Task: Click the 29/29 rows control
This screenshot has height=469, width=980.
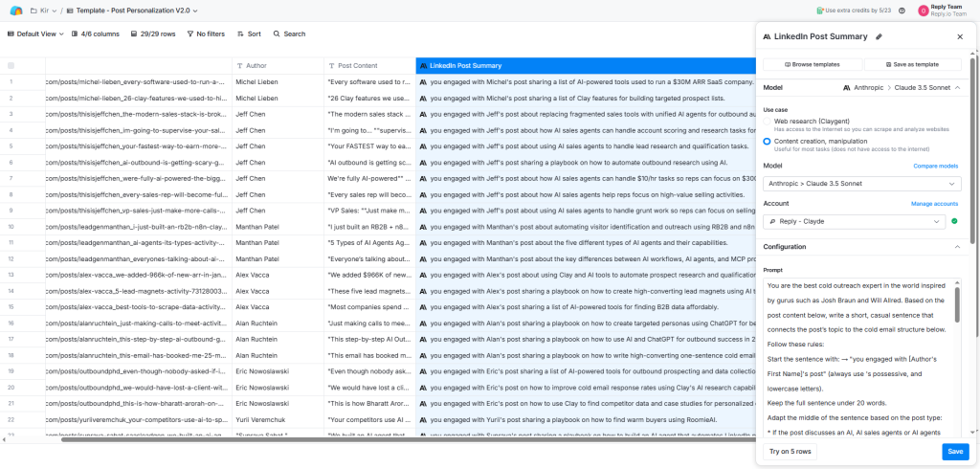Action: (153, 33)
